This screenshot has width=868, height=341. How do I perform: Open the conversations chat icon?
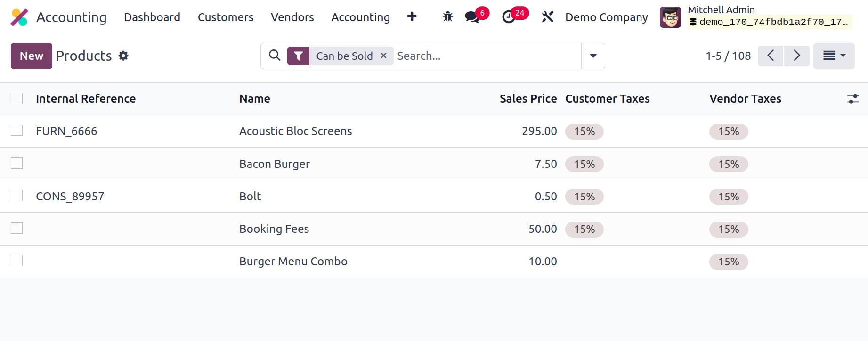click(x=472, y=17)
